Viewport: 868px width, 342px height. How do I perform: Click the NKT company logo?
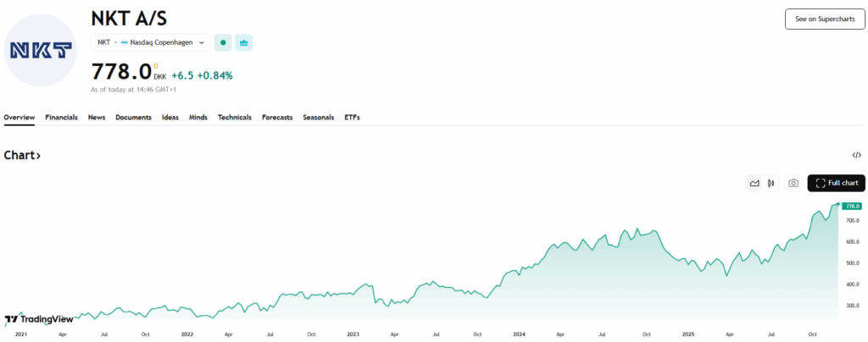coord(40,51)
